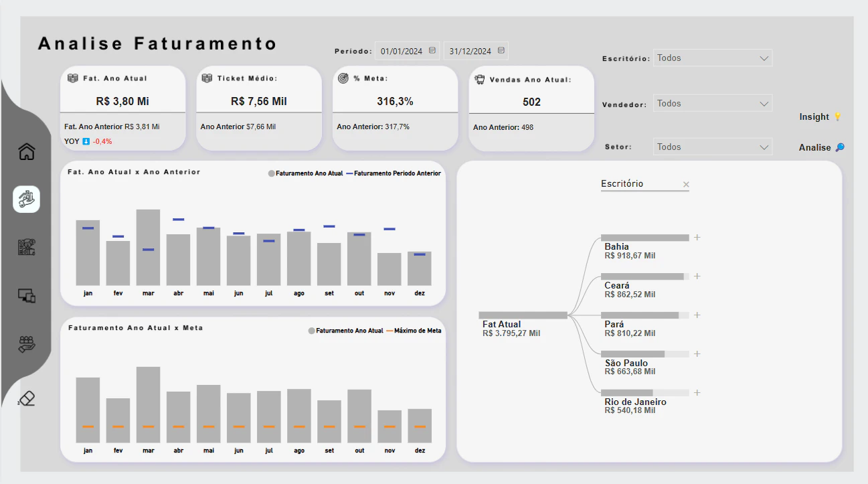Open the Home page icon in sidebar
This screenshot has width=868, height=484.
[26, 152]
